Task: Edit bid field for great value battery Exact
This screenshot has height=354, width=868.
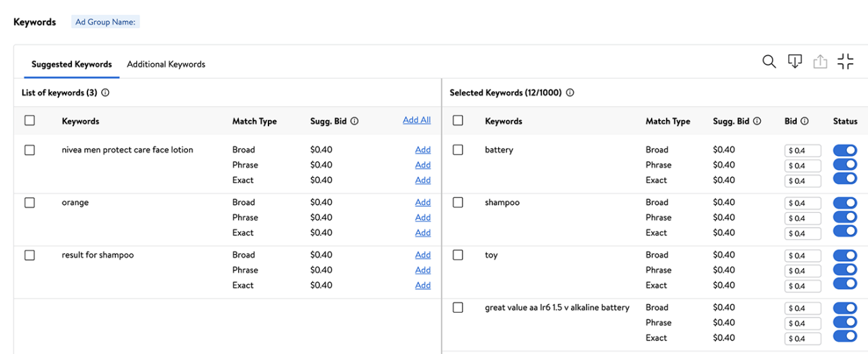Action: coord(803,338)
